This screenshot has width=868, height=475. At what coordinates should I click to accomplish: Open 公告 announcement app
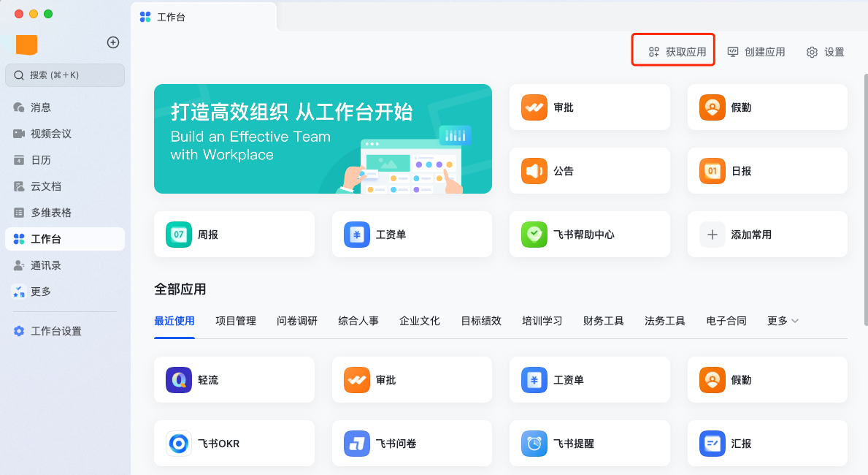(x=590, y=171)
